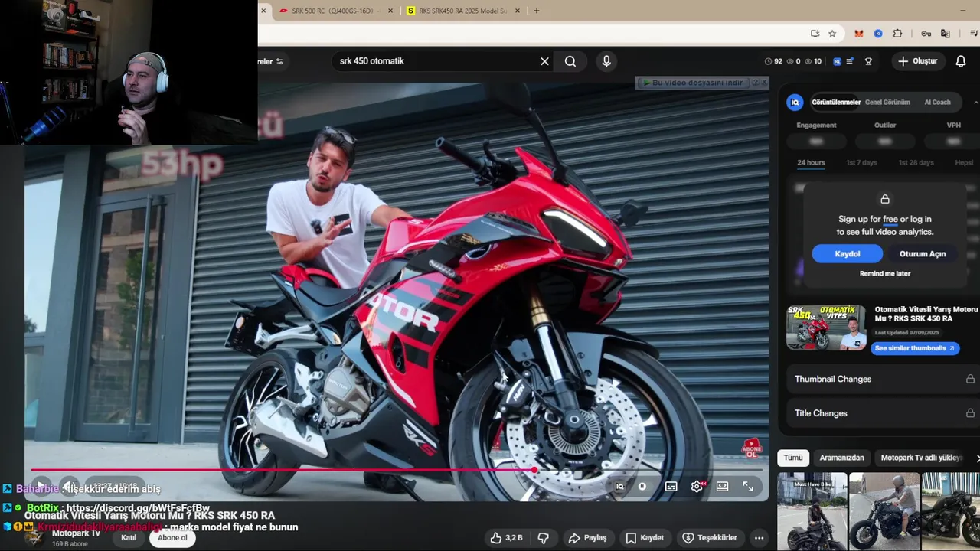Screen dimensions: 980x551
Task: Mute the video volume
Action: tap(70, 487)
